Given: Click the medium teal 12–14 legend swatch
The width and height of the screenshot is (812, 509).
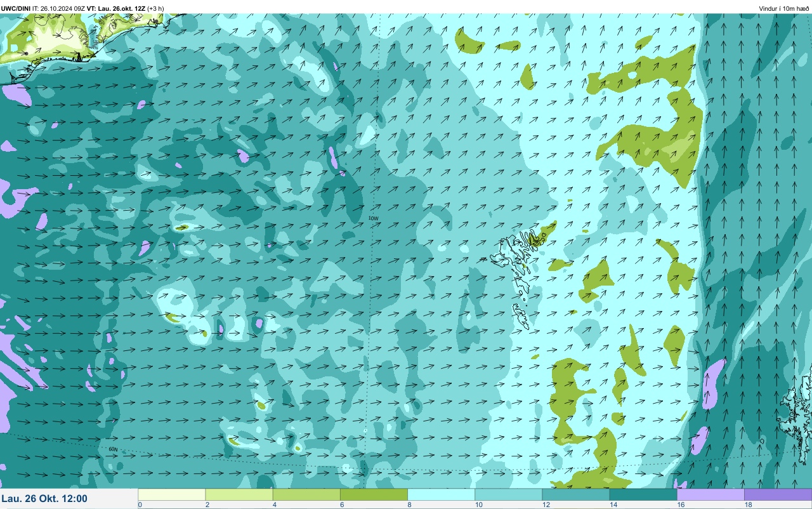Looking at the screenshot, I should 575,494.
